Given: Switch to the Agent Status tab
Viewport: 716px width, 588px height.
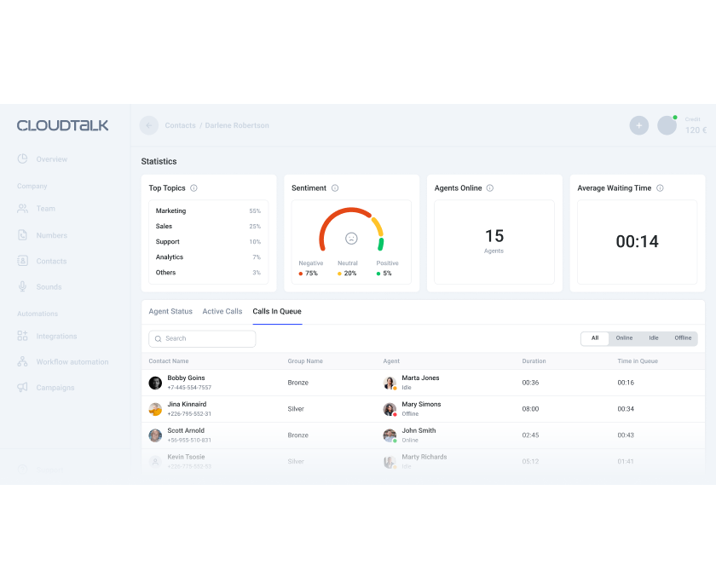Looking at the screenshot, I should coord(170,312).
